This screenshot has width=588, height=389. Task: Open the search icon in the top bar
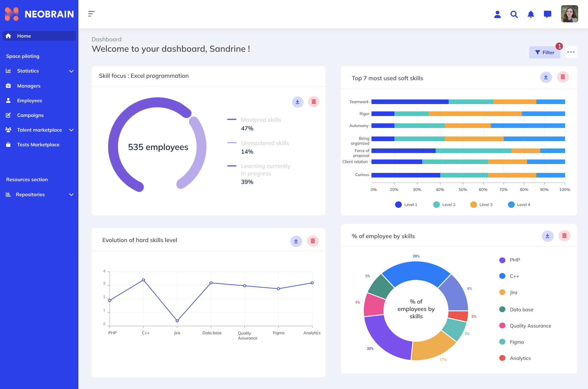pyautogui.click(x=514, y=14)
